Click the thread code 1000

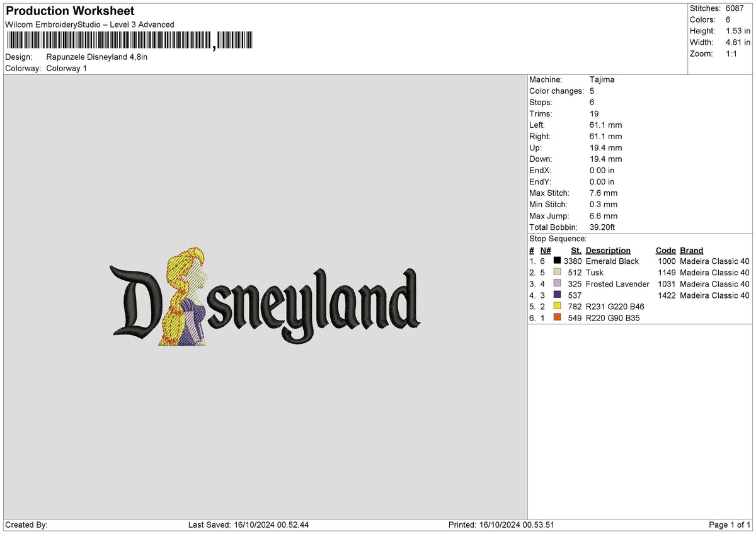pos(667,261)
